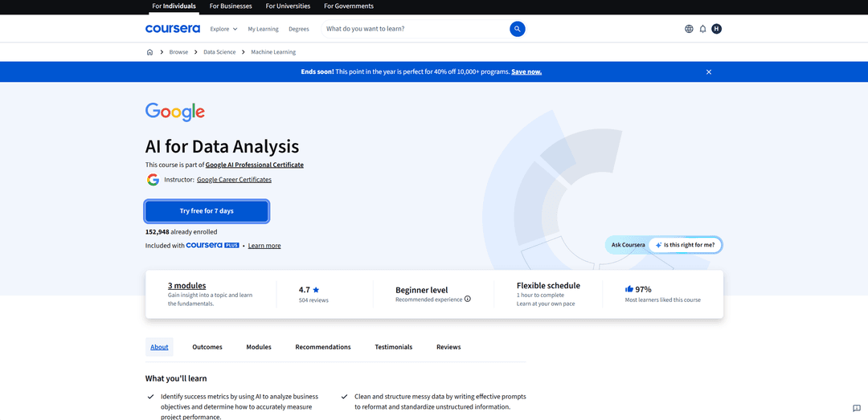This screenshot has width=868, height=420.
Task: Go to Data Science in the breadcrumb
Action: [x=219, y=52]
